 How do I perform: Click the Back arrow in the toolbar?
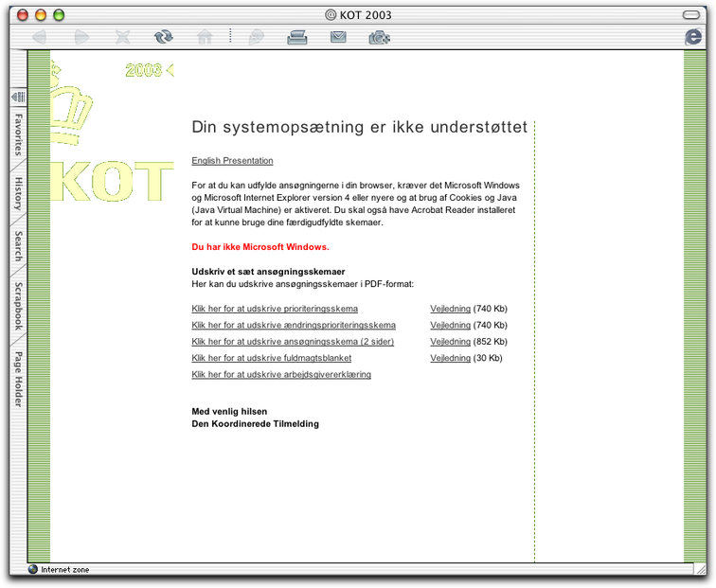click(40, 37)
